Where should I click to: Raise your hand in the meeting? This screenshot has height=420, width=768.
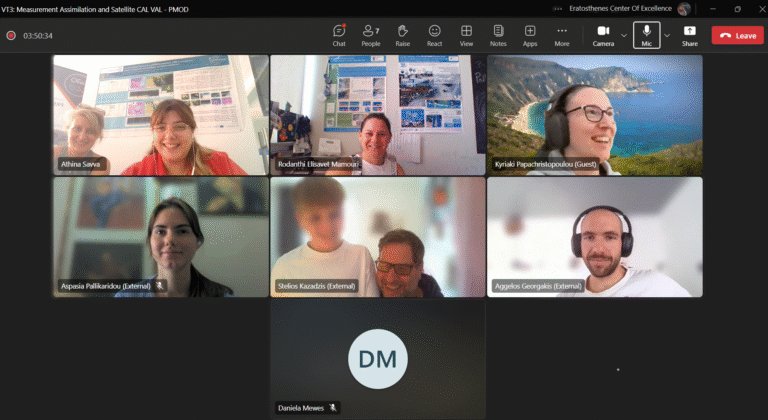point(402,35)
